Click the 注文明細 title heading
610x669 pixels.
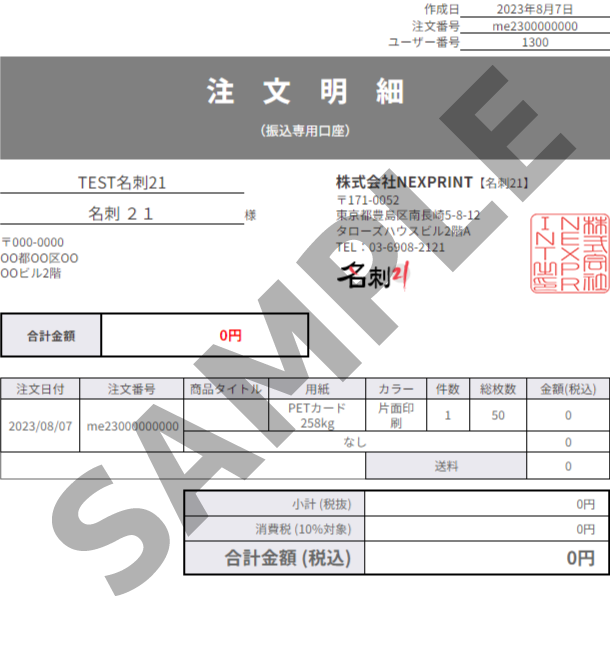pos(305,91)
